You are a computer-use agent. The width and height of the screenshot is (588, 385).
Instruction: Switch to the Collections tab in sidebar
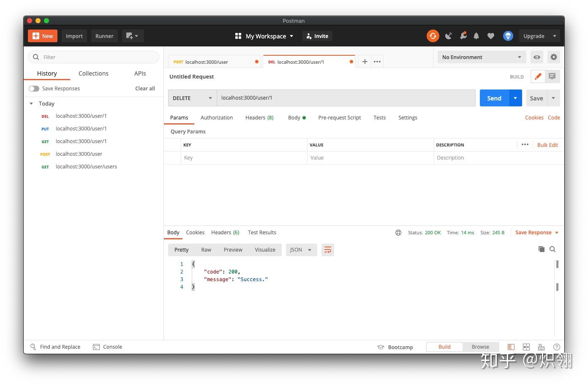coord(93,73)
